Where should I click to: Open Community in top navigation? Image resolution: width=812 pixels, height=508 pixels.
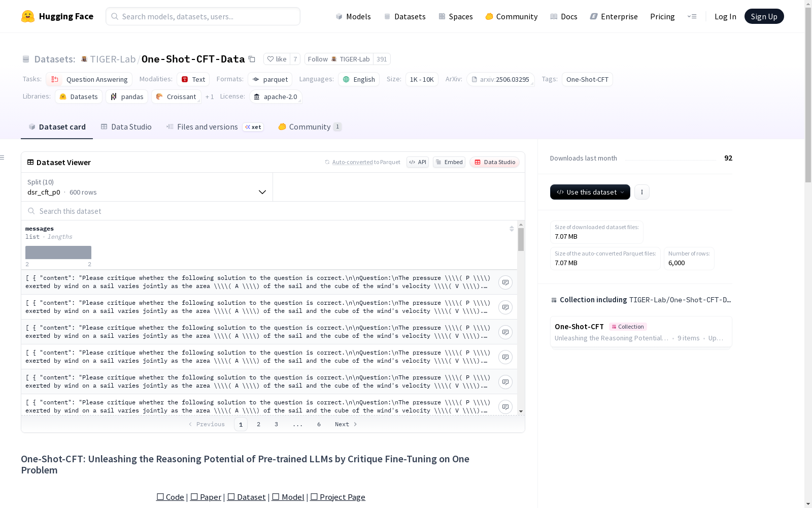tap(512, 16)
